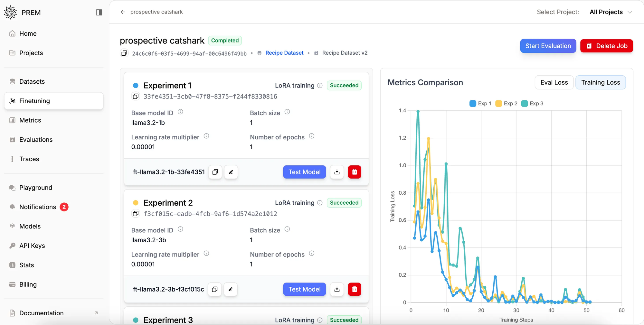Open the All Projects selector
644x325 pixels.
point(611,12)
